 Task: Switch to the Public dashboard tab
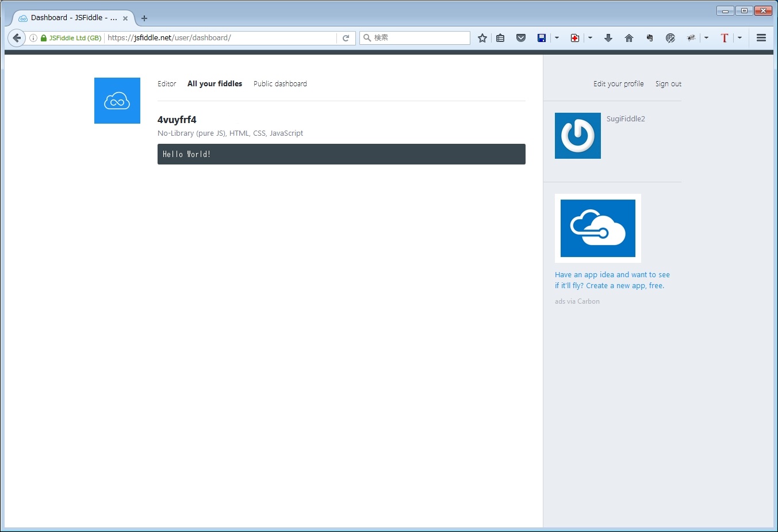pyautogui.click(x=280, y=84)
